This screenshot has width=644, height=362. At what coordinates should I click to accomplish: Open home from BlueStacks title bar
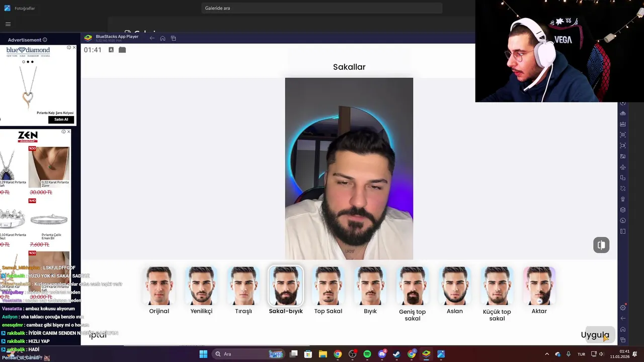(163, 38)
